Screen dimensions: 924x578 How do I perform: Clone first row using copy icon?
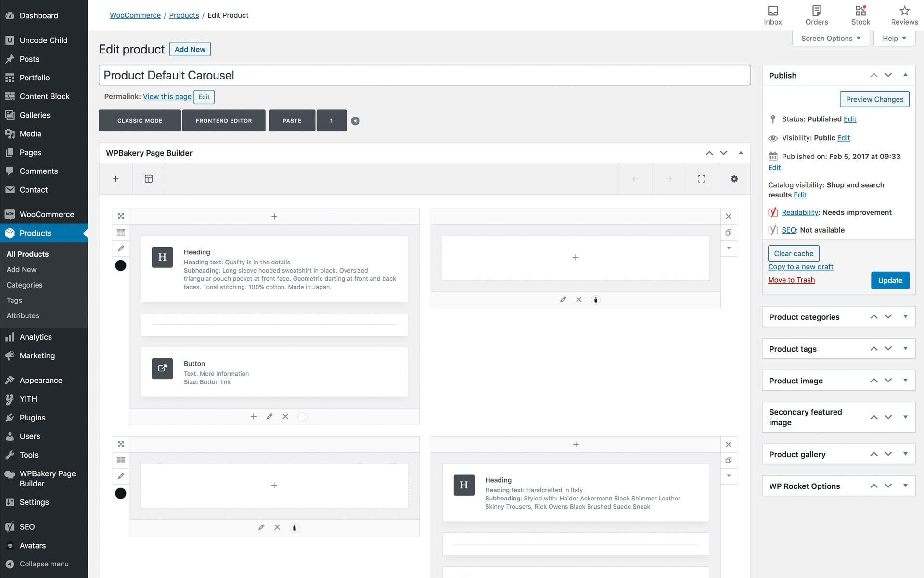(x=729, y=233)
